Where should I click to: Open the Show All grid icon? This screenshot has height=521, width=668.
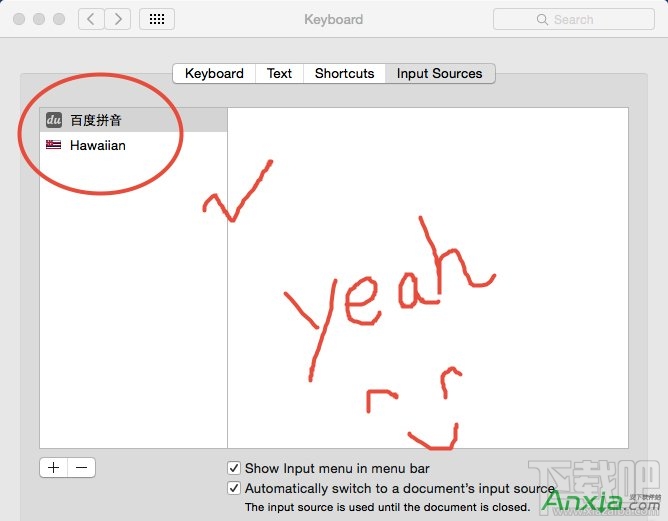tap(157, 19)
